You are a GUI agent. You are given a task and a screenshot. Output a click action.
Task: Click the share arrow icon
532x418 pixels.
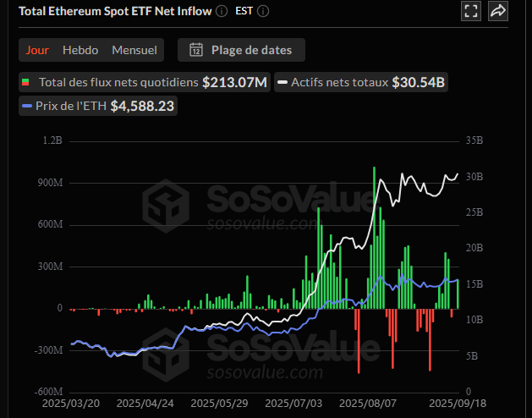(x=498, y=11)
